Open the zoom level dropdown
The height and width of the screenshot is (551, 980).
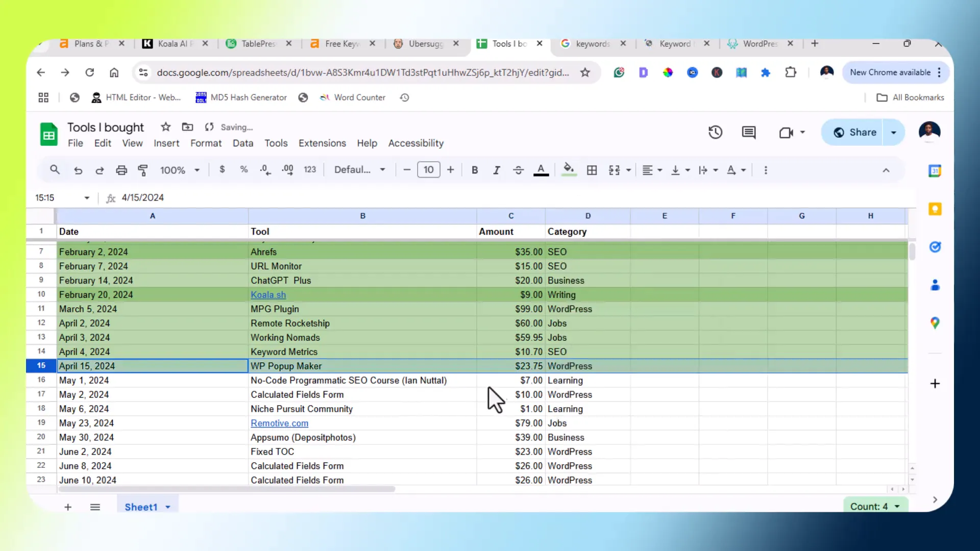(180, 170)
